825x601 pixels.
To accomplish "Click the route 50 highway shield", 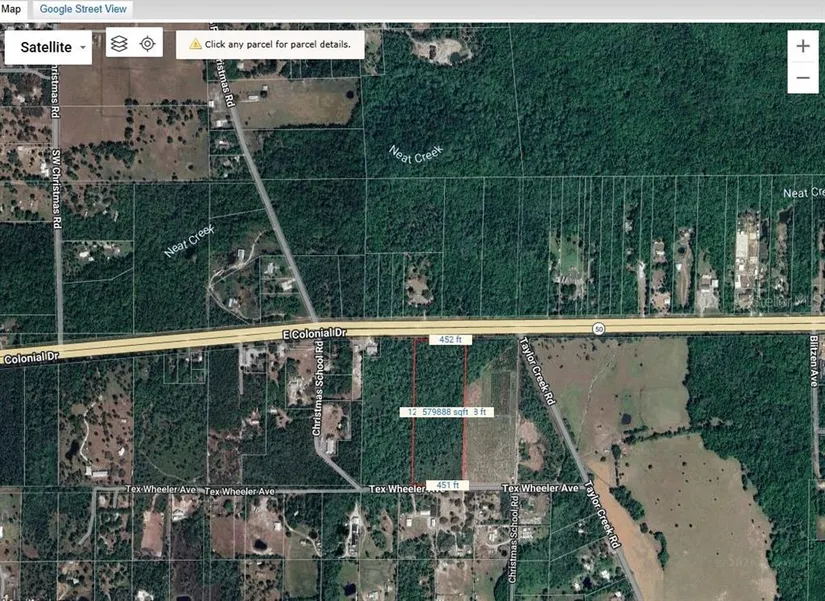I will [x=598, y=328].
